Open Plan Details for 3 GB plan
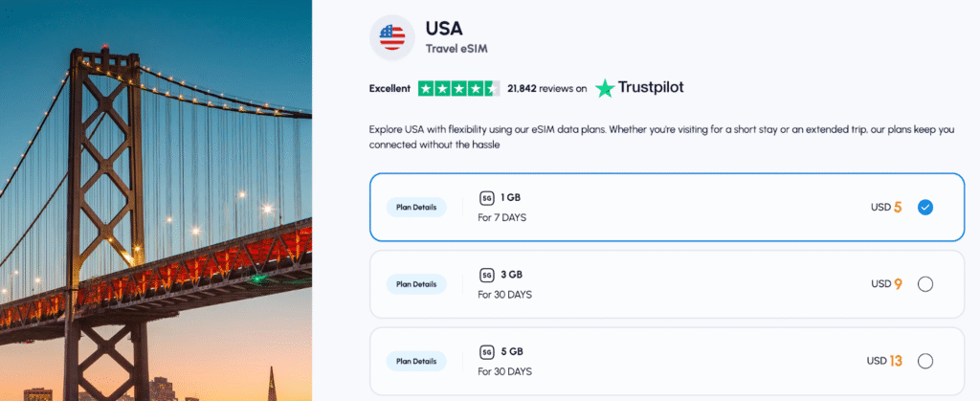The width and height of the screenshot is (980, 401). [x=416, y=283]
